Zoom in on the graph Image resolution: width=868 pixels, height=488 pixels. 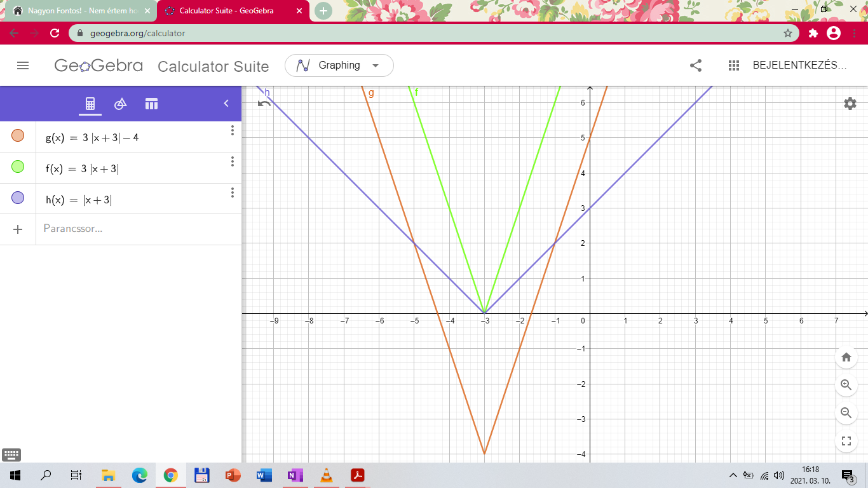pyautogui.click(x=846, y=385)
